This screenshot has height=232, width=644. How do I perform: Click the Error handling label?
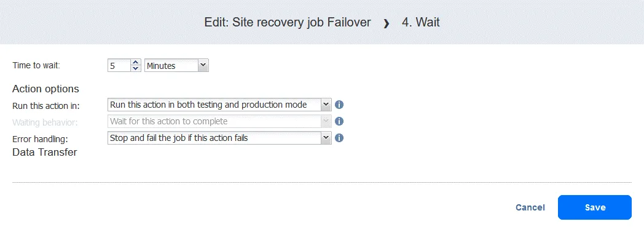[x=40, y=138]
